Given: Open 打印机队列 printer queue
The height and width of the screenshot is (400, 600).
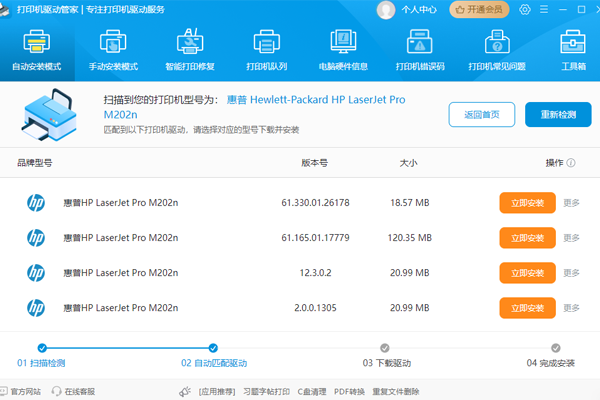Looking at the screenshot, I should click(267, 51).
